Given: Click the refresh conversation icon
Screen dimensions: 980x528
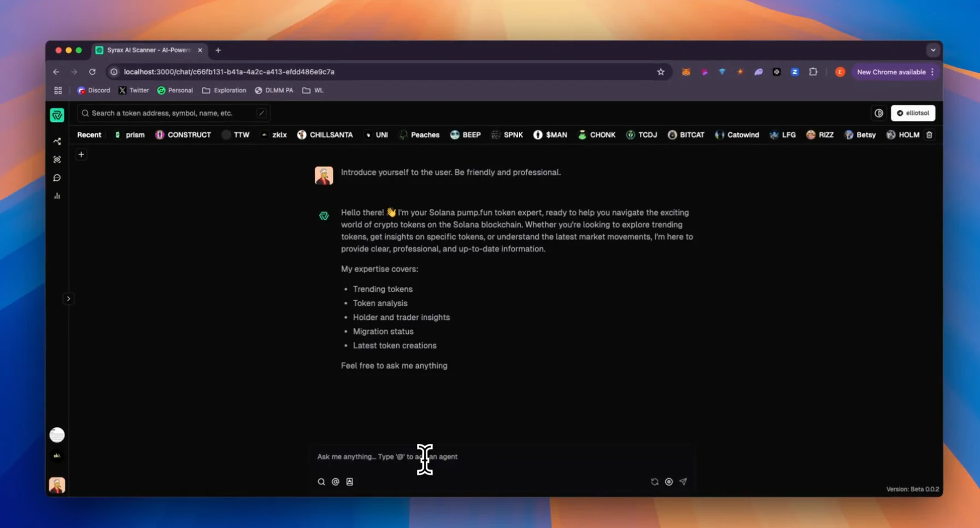Looking at the screenshot, I should coord(655,482).
